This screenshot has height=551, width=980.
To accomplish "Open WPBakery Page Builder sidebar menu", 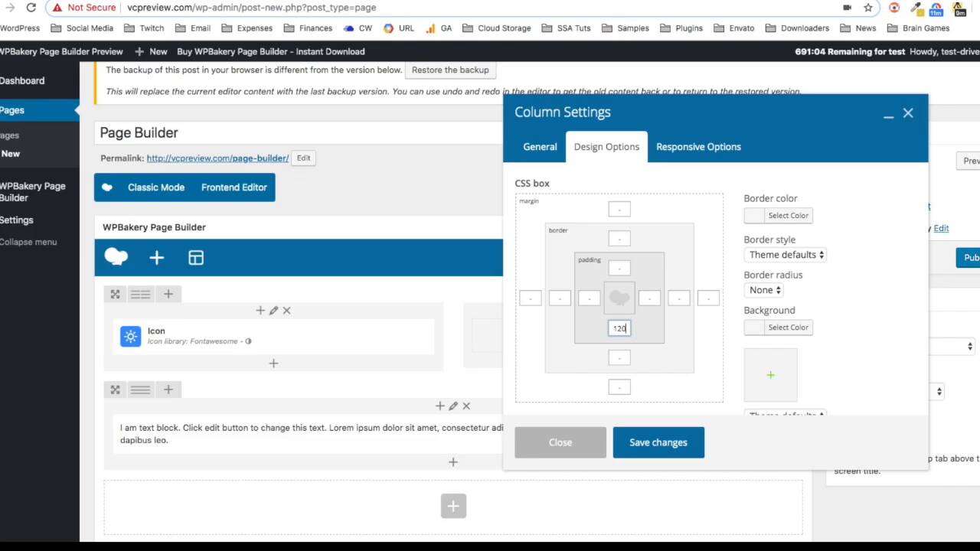I will [33, 191].
